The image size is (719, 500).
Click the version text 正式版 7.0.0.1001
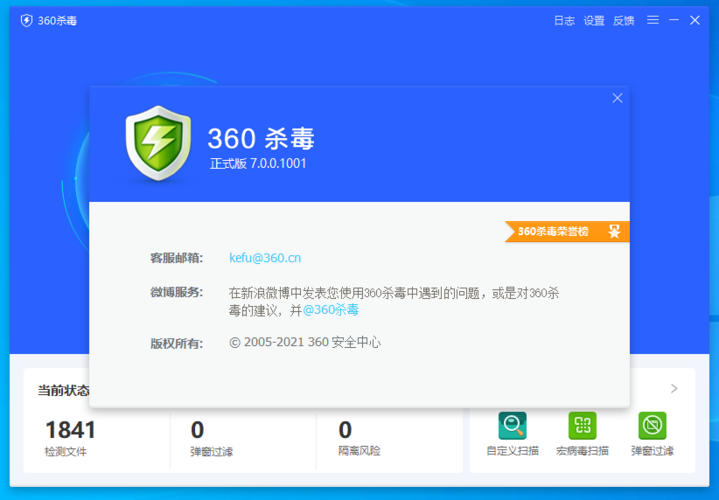point(258,164)
